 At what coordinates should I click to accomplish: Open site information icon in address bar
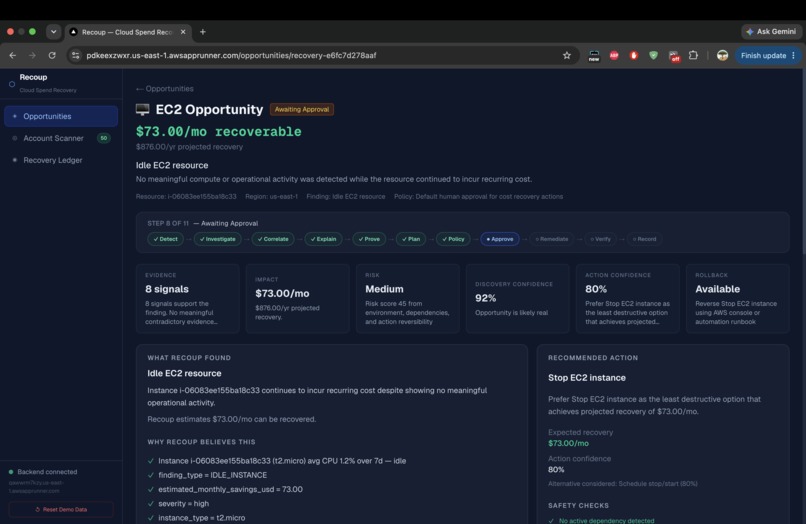click(76, 56)
